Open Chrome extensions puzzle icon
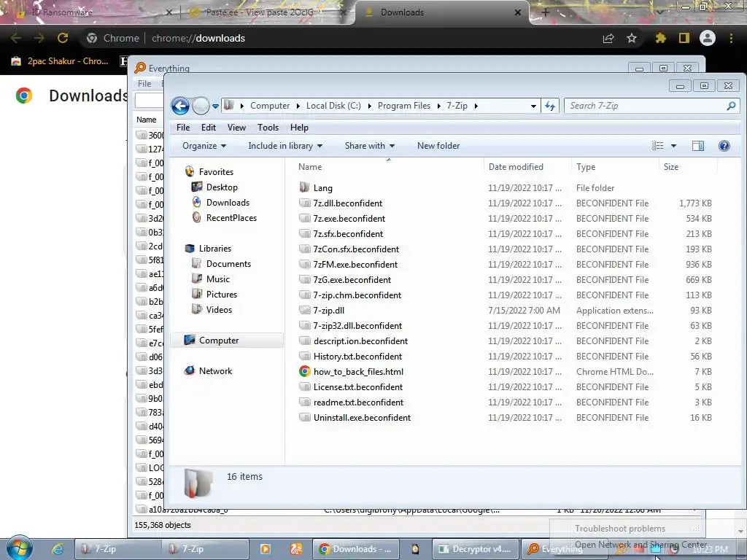The height and width of the screenshot is (560, 747). coord(660,38)
